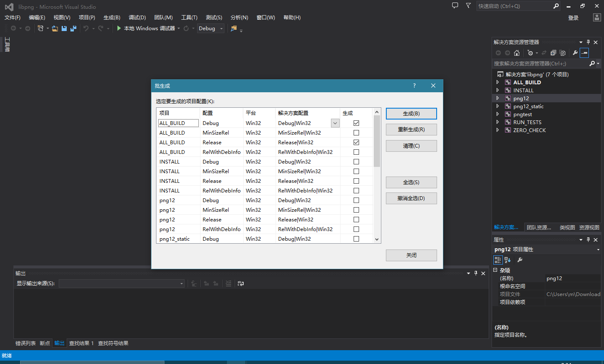Uncheck the ALL_BUILD Debug build checkbox
Viewport: 604px width, 364px height.
coord(356,123)
